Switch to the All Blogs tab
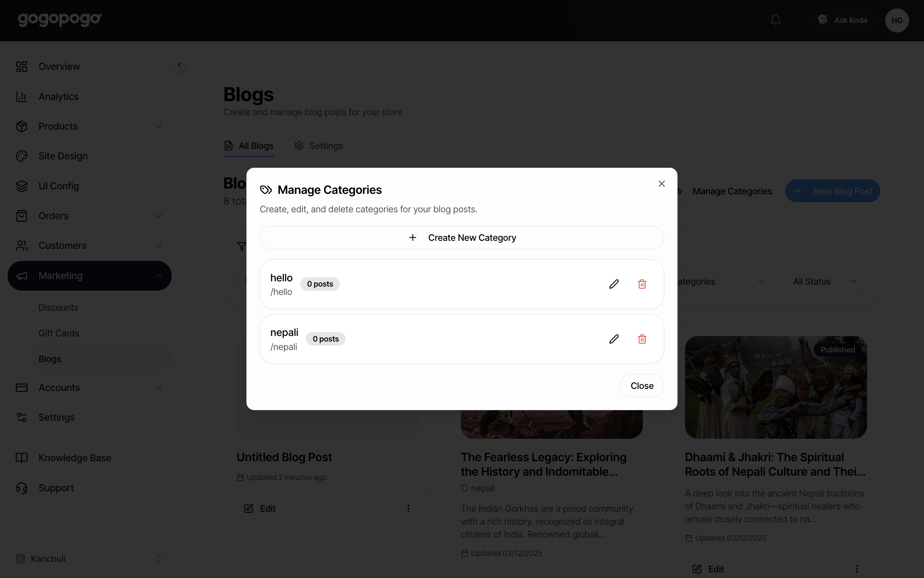 tap(249, 146)
